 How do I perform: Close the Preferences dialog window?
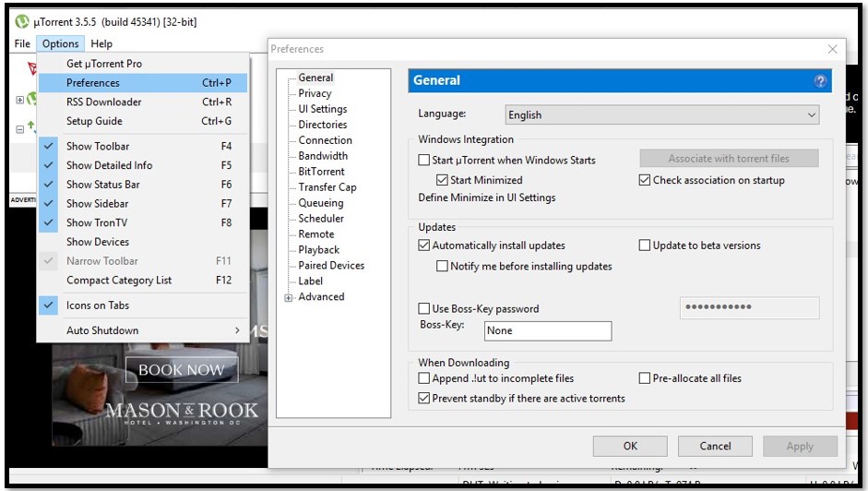(x=832, y=49)
